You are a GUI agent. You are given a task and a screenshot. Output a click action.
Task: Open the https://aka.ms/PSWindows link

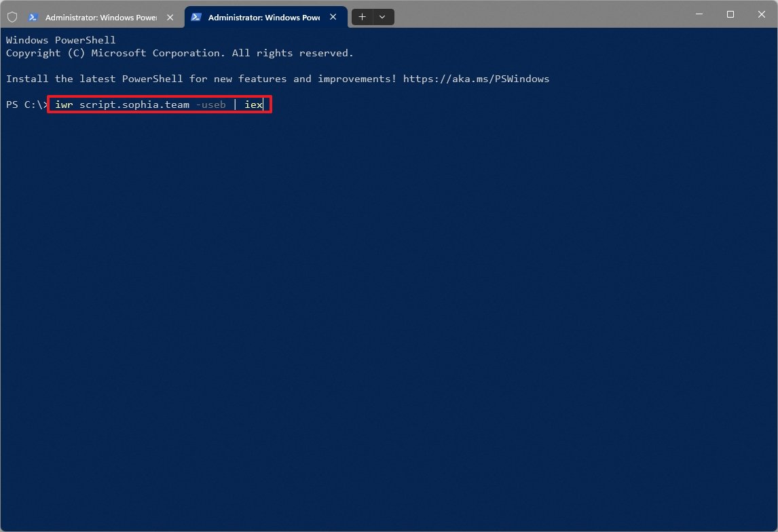click(x=475, y=79)
